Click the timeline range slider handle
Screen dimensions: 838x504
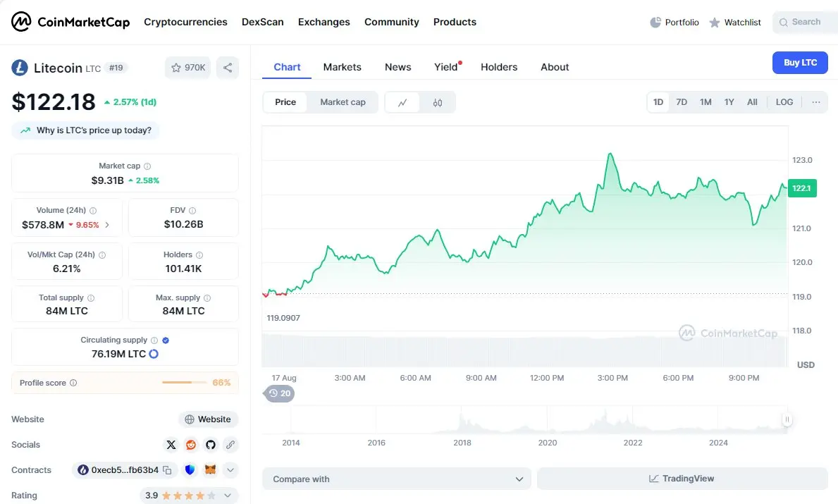pyautogui.click(x=787, y=419)
